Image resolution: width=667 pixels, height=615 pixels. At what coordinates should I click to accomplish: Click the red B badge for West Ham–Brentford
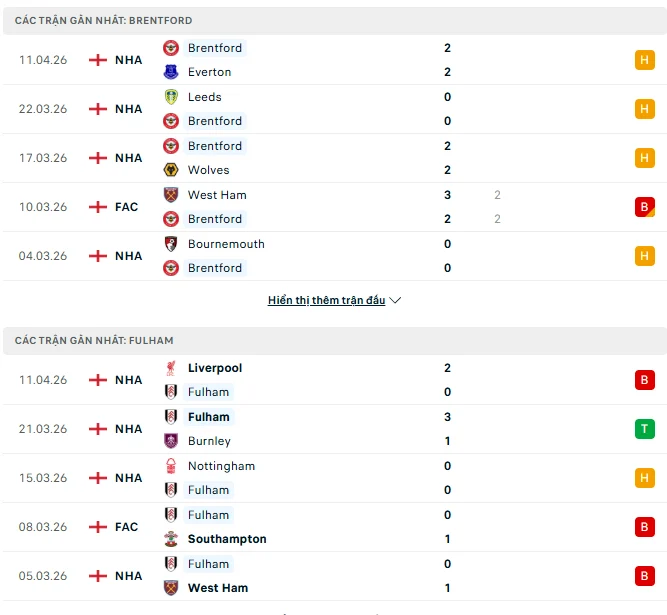pos(644,207)
